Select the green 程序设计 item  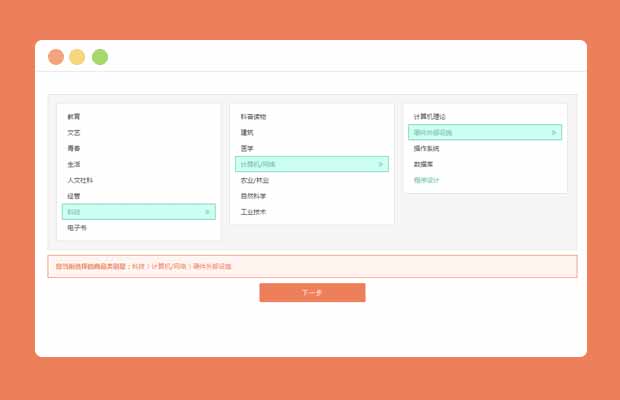pos(426,180)
